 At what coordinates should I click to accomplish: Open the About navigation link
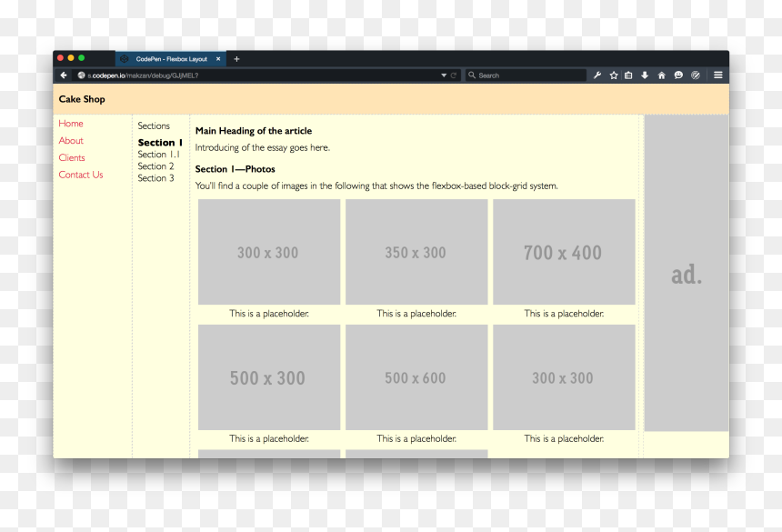pyautogui.click(x=71, y=141)
